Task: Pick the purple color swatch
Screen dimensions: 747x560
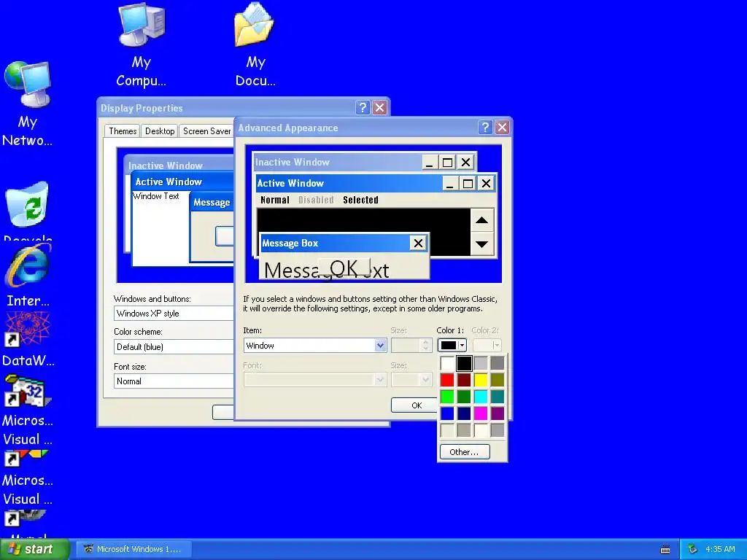Action: (x=498, y=413)
